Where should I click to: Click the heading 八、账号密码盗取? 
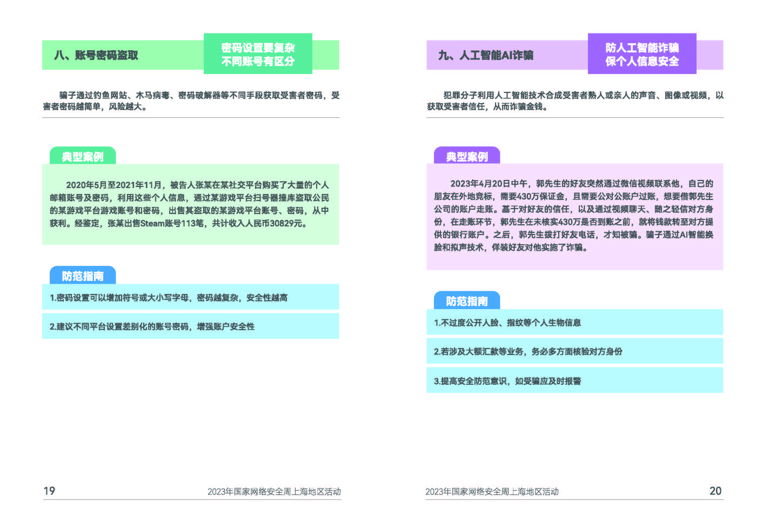click(96, 55)
